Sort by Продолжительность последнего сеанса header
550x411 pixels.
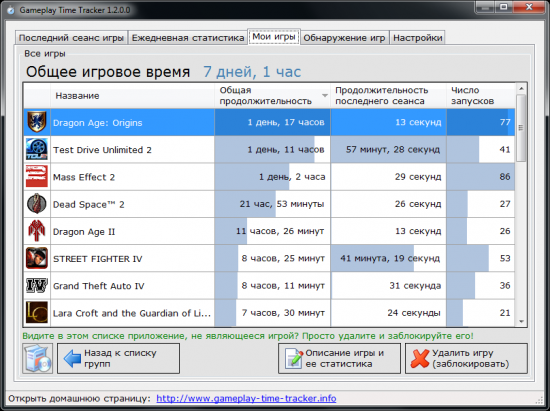point(388,95)
